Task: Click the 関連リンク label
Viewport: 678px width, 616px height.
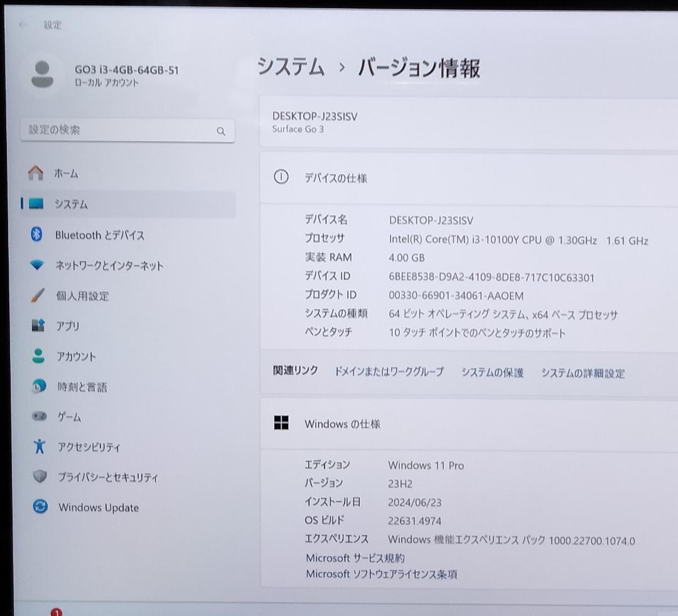Action: pyautogui.click(x=295, y=370)
